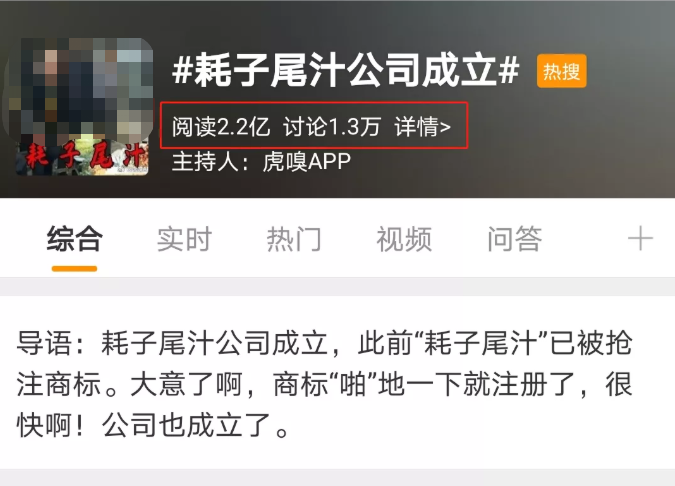Go to the 视频 tab

click(x=404, y=239)
